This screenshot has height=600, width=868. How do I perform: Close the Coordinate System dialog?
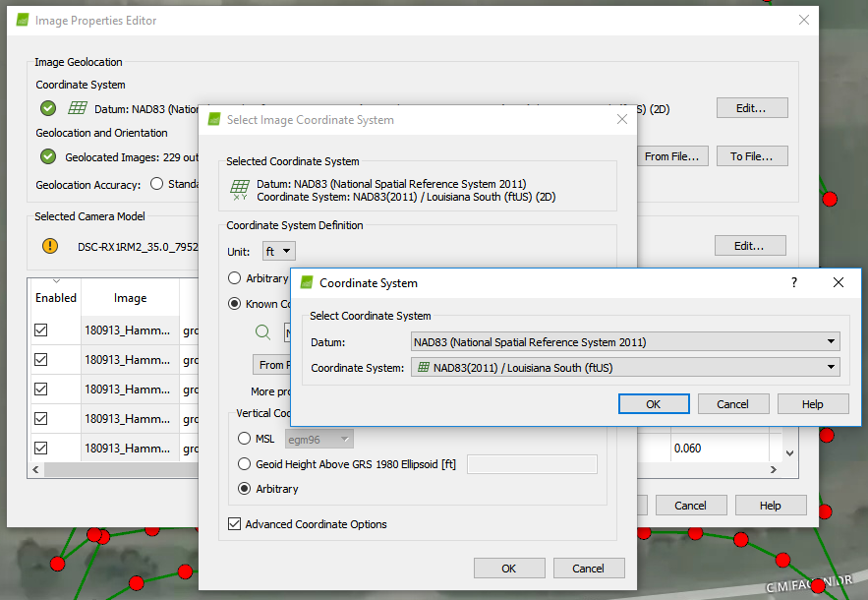tap(839, 282)
